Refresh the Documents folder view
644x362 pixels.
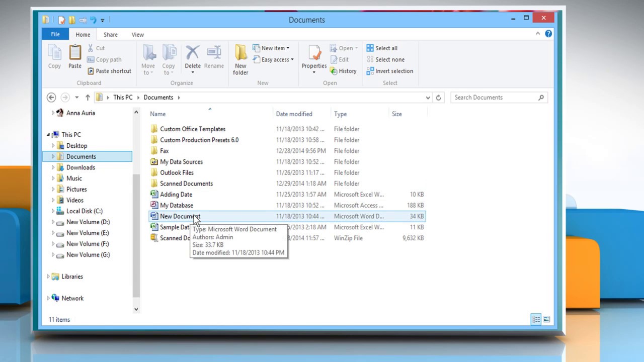click(x=438, y=98)
